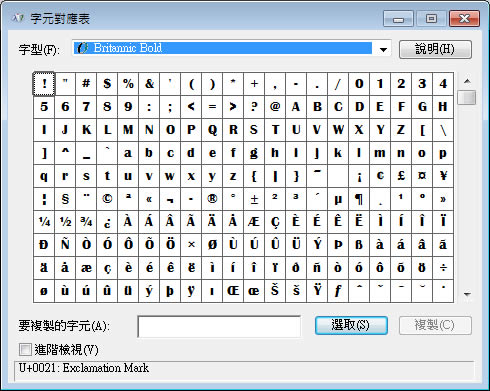Select the registered ® symbol
490x391 pixels.
pyautogui.click(x=212, y=199)
